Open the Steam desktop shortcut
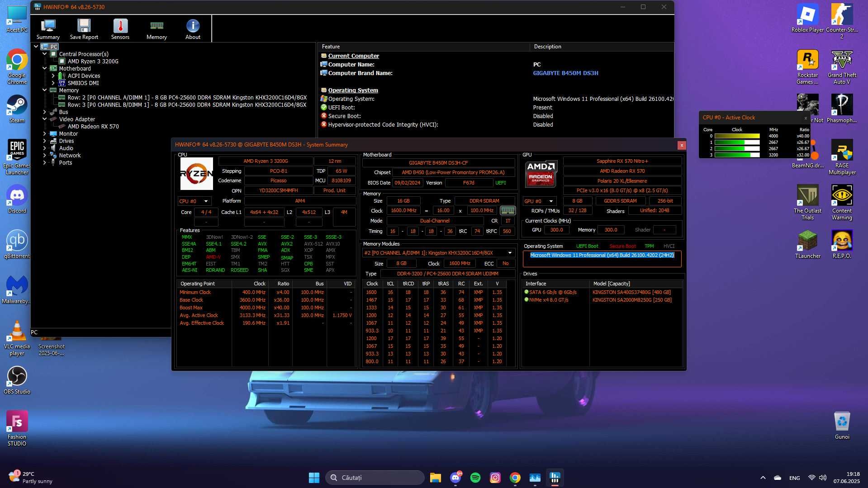The image size is (868, 488). click(x=17, y=109)
